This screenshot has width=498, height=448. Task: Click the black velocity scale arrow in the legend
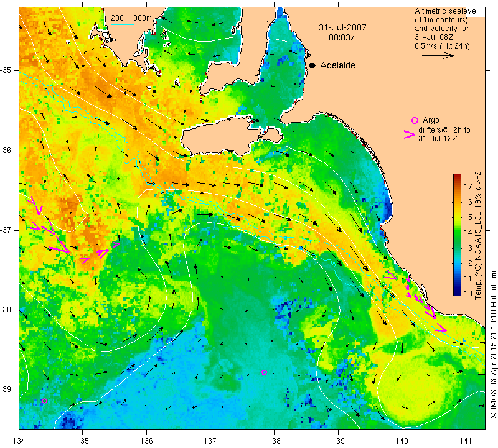438,55
